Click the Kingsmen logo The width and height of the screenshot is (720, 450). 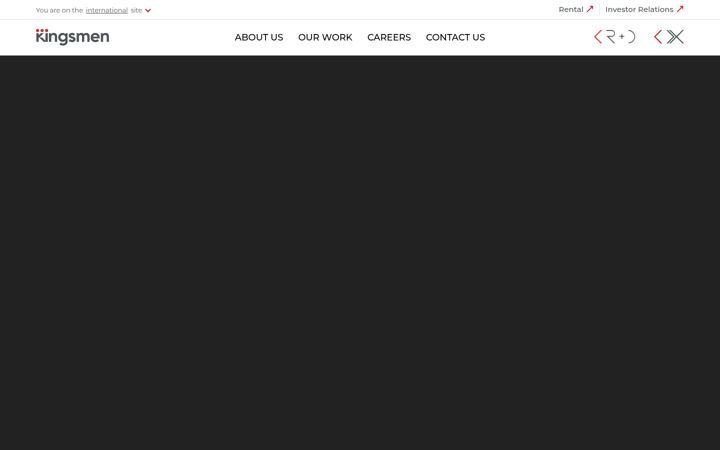73,37
